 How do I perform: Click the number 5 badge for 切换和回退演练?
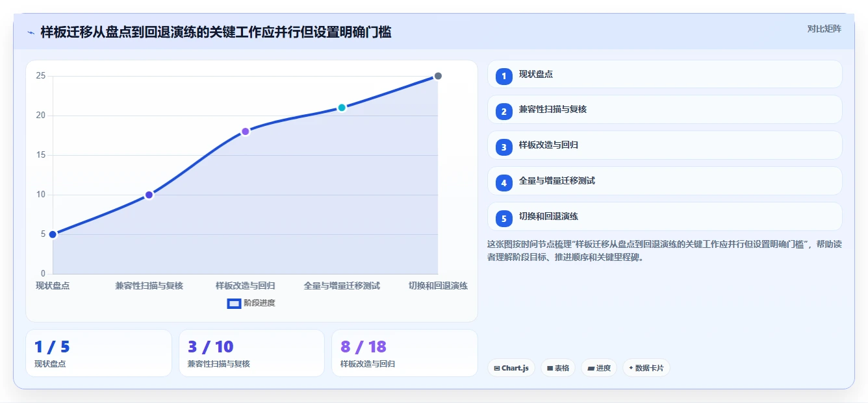tap(504, 219)
